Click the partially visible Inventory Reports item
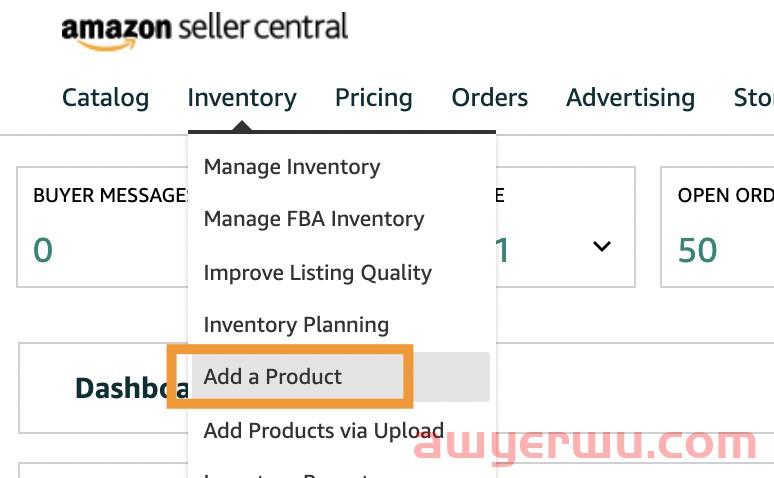 coord(286,475)
